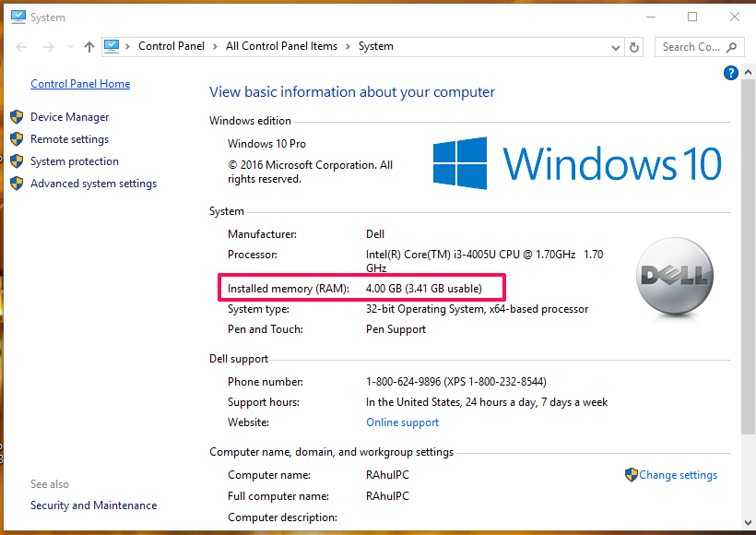Expand the chevron after Control Panel breadcrumb
756x535 pixels.
tap(215, 46)
